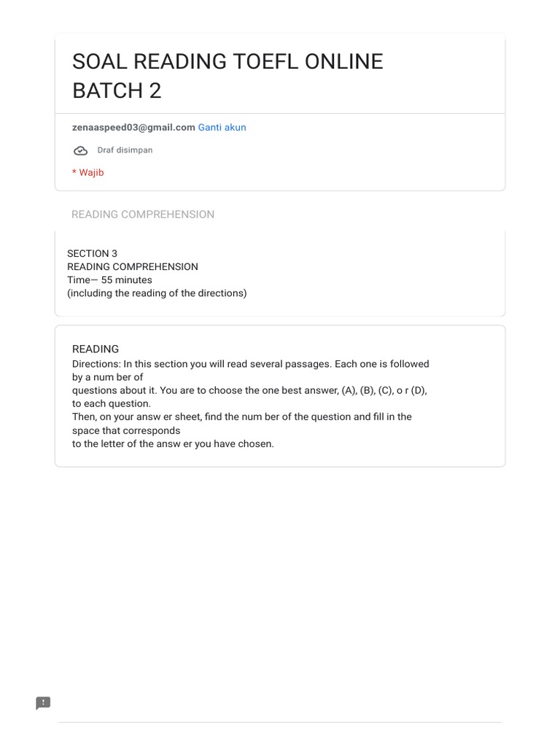Click the red "* Wajib" required notice
The image size is (560, 747).
coord(88,173)
